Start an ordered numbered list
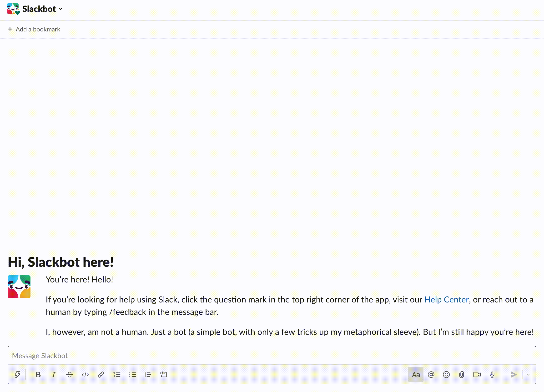 click(x=117, y=374)
